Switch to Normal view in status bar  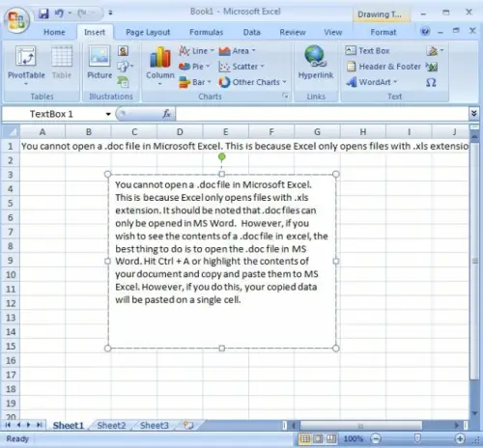(304, 438)
